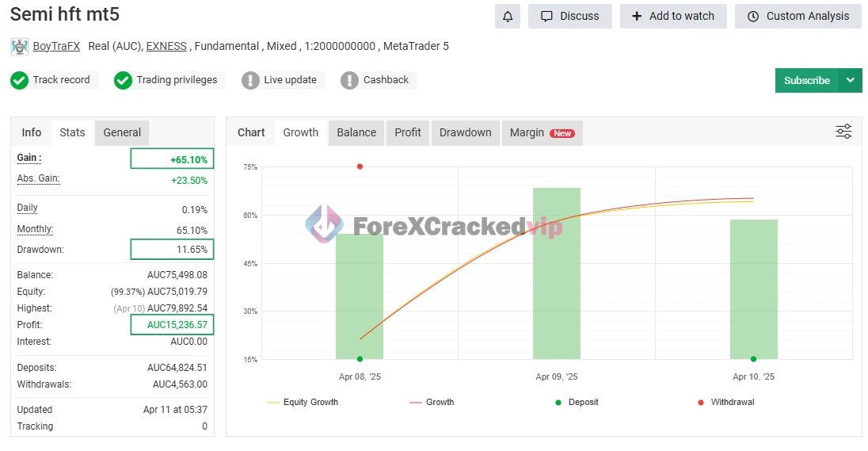868x451 pixels.
Task: Select the Margin tab marked New
Action: tap(542, 132)
